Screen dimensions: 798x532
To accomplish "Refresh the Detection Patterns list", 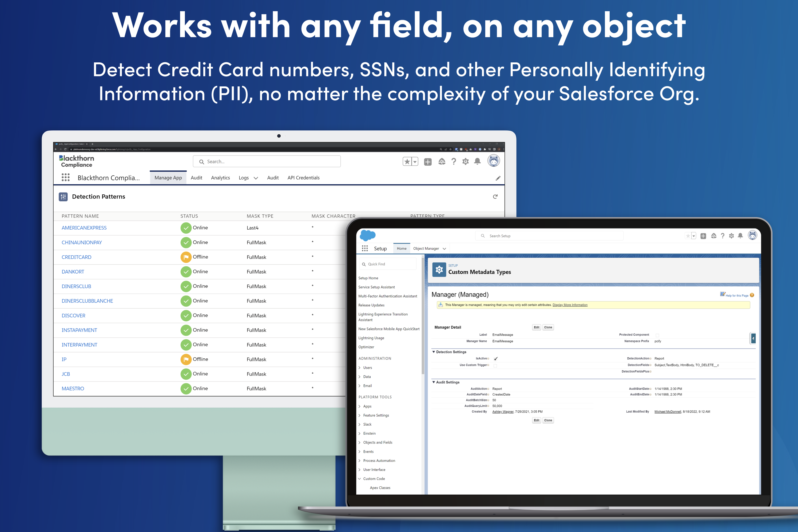I will [495, 197].
